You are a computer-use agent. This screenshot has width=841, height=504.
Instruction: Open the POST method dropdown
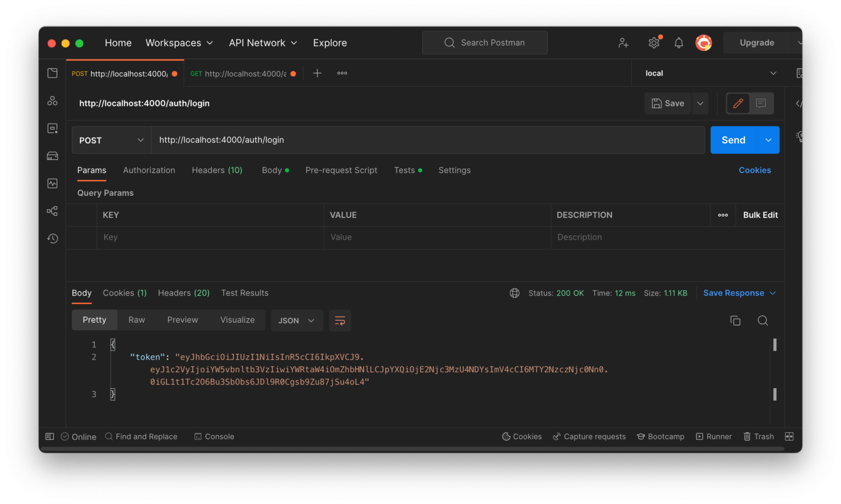click(111, 140)
